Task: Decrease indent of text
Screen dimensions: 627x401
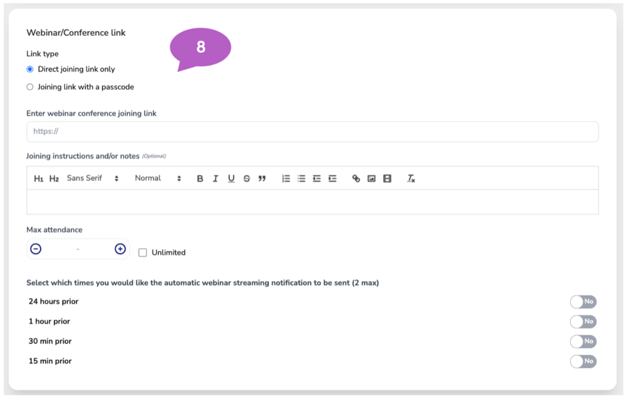Action: click(x=317, y=178)
